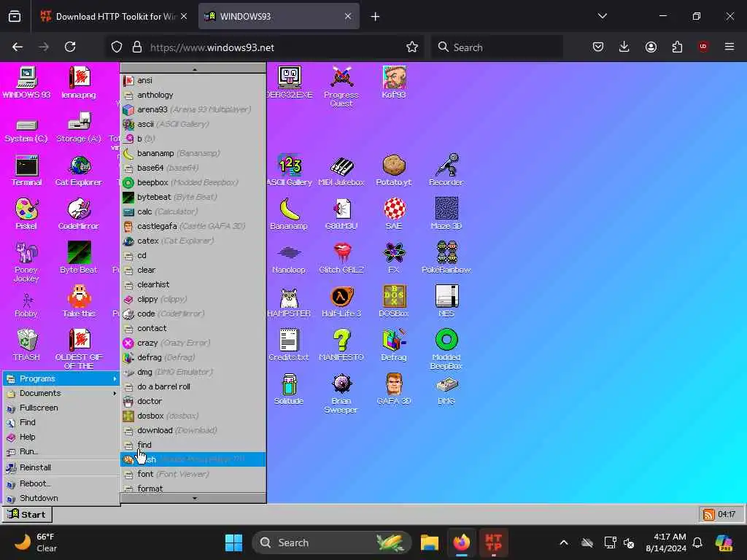
Task: Click the Firefox Search field
Action: [x=498, y=47]
